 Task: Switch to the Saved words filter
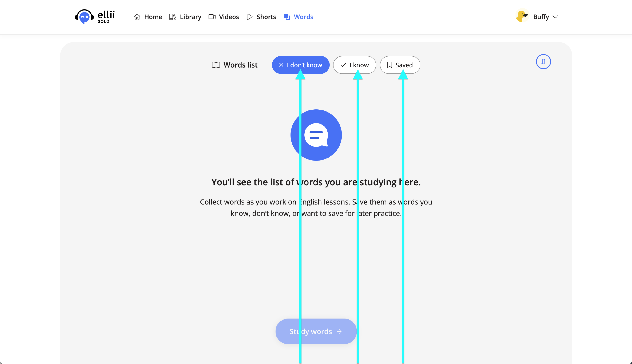point(400,65)
